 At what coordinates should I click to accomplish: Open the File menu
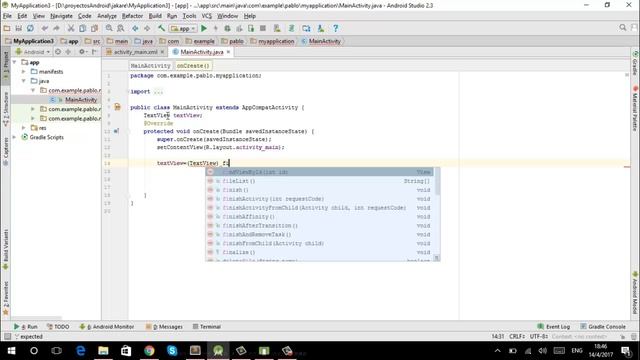(7, 16)
